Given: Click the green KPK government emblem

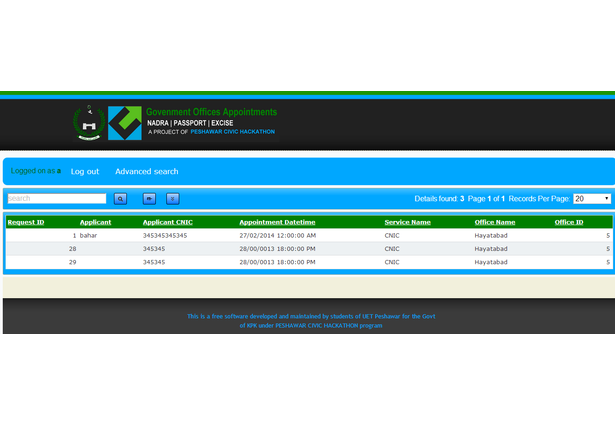Looking at the screenshot, I should (89, 123).
